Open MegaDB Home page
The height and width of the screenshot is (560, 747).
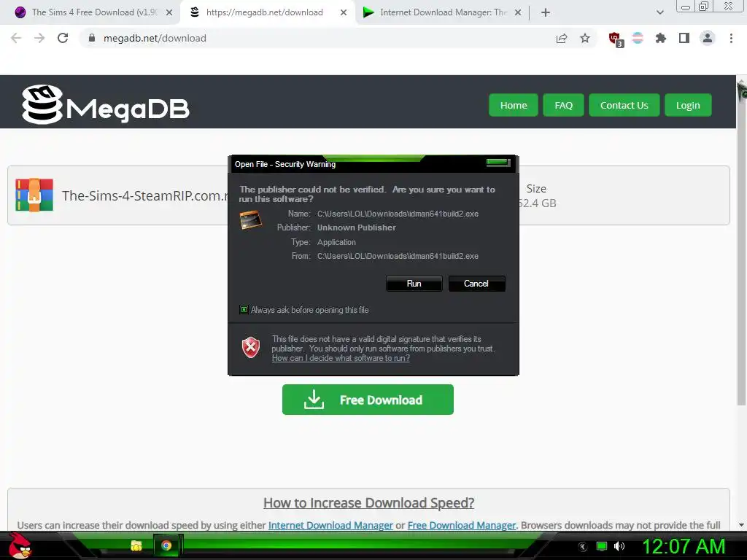point(513,105)
